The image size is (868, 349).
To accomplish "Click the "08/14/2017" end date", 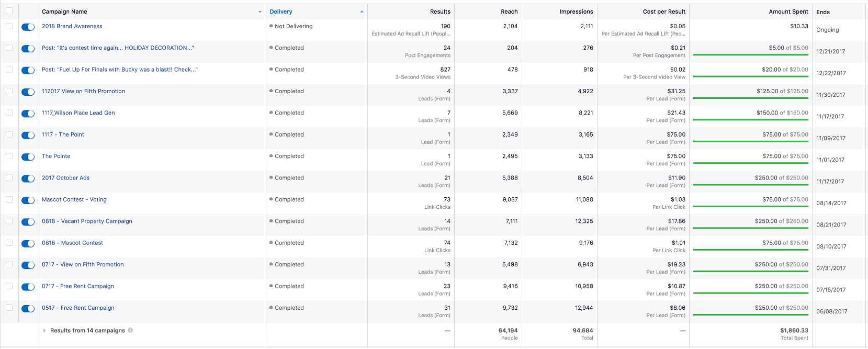I will 831,203.
